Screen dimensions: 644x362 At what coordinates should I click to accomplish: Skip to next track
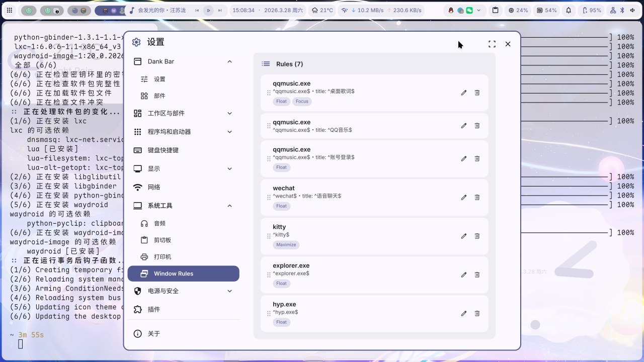point(220,10)
